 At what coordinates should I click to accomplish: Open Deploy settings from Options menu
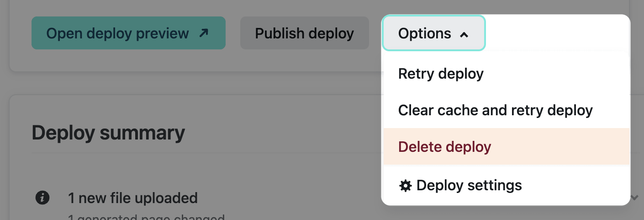(x=460, y=185)
